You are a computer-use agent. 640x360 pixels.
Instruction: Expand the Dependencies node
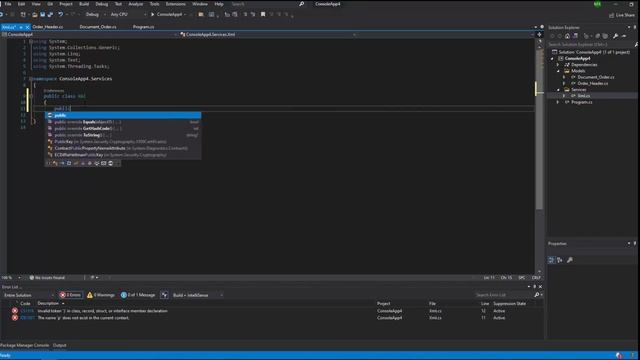pos(558,64)
